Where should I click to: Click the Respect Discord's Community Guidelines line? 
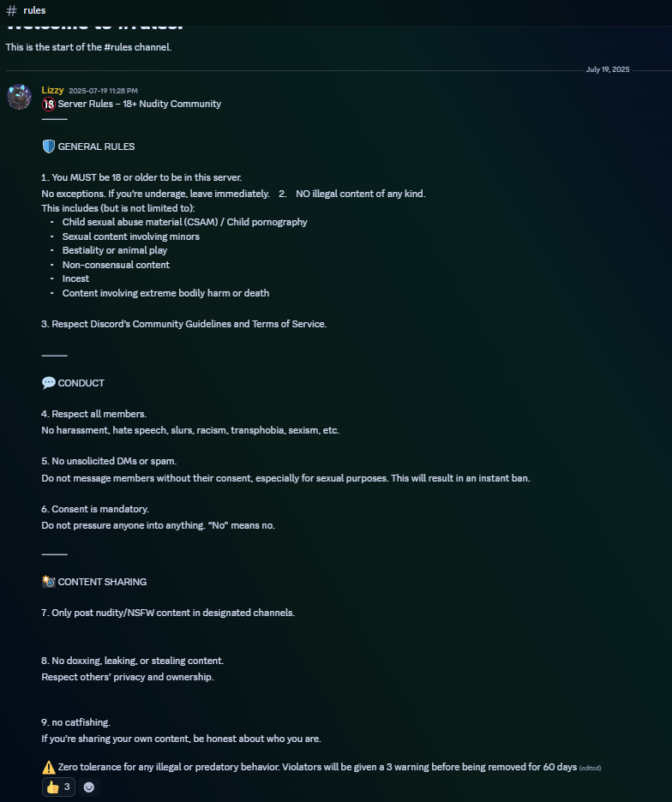click(183, 324)
